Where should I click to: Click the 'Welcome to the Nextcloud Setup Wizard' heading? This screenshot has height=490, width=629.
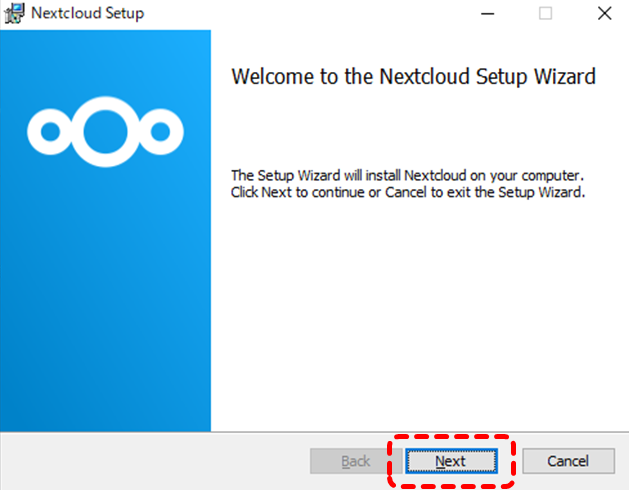pyautogui.click(x=414, y=76)
